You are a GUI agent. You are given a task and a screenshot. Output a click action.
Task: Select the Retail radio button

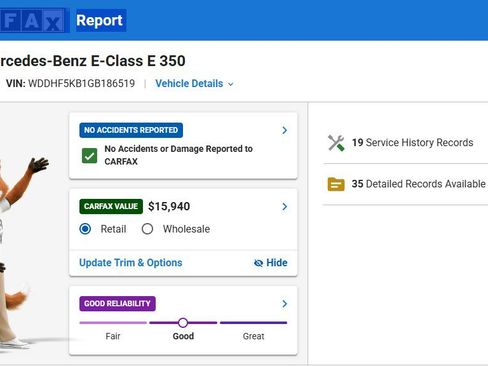tap(85, 229)
